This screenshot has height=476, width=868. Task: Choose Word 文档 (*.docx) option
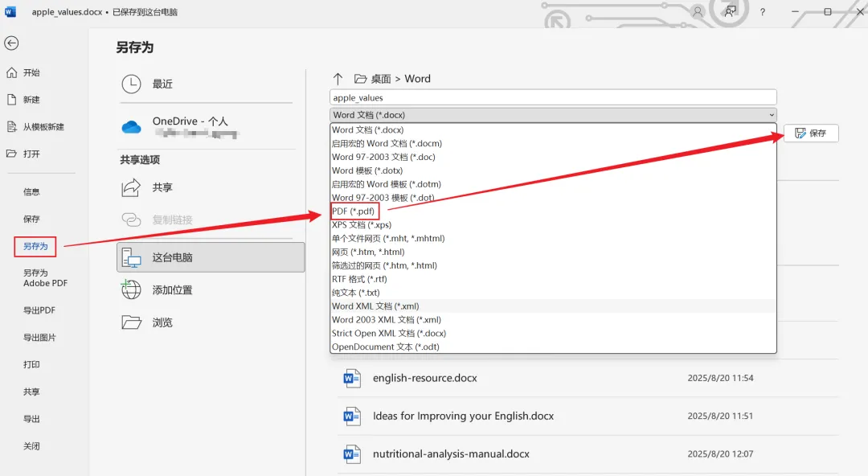point(553,129)
